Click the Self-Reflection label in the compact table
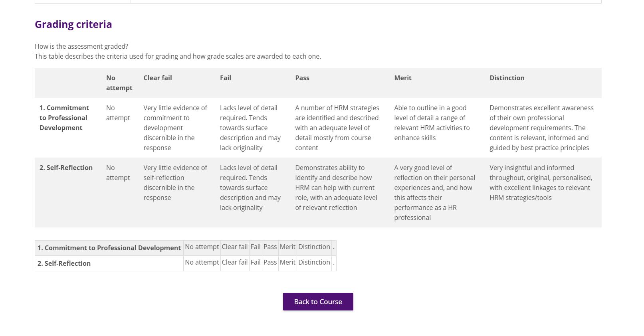The width and height of the screenshot is (644, 336). [x=64, y=263]
